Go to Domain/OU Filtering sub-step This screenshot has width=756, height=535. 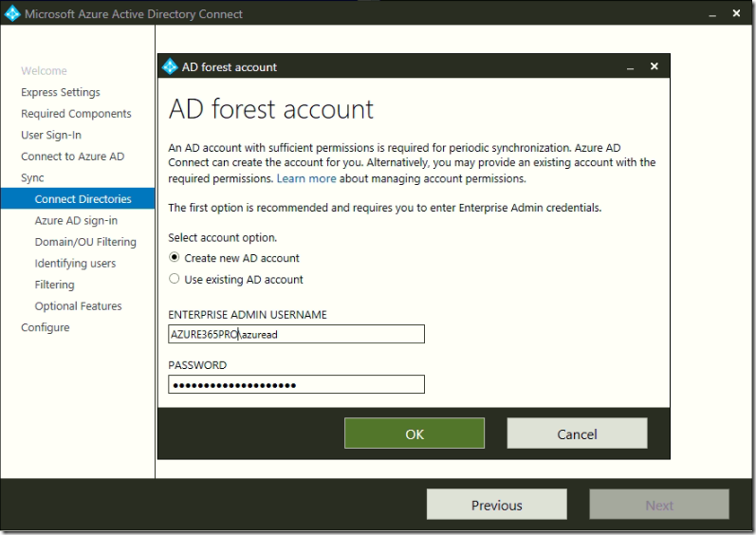pyautogui.click(x=85, y=242)
